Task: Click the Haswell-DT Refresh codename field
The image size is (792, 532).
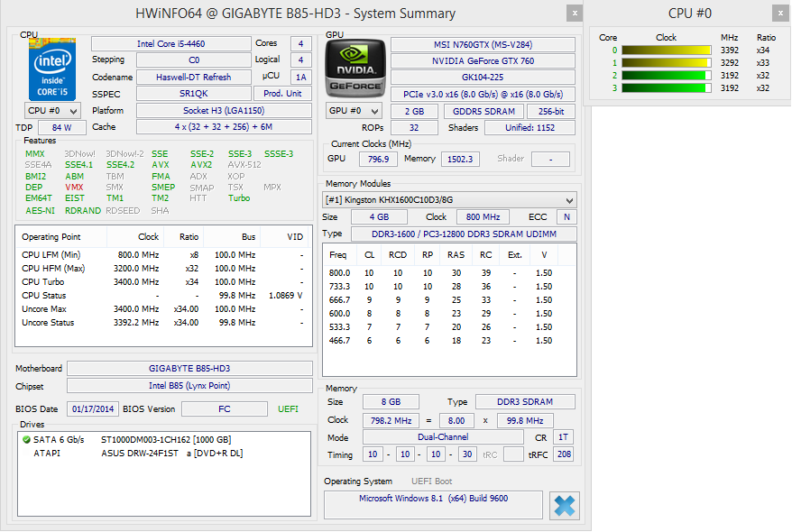Action: tap(193, 78)
